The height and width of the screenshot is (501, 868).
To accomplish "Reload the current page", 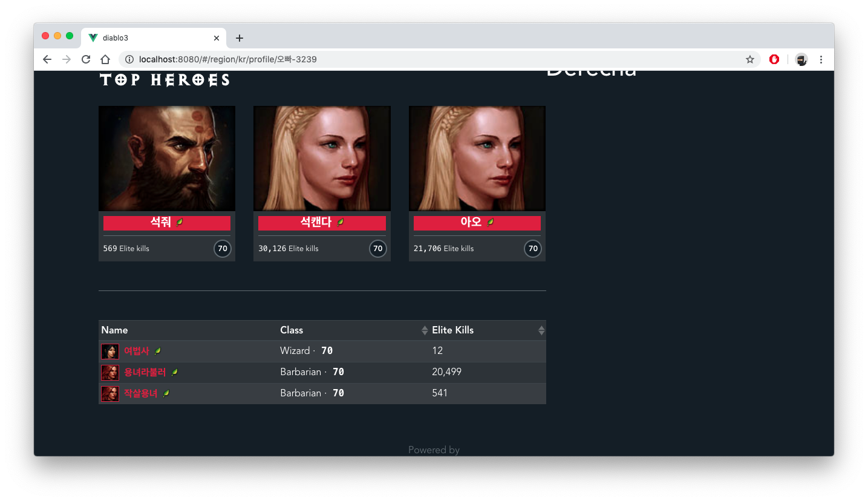I will (x=86, y=59).
